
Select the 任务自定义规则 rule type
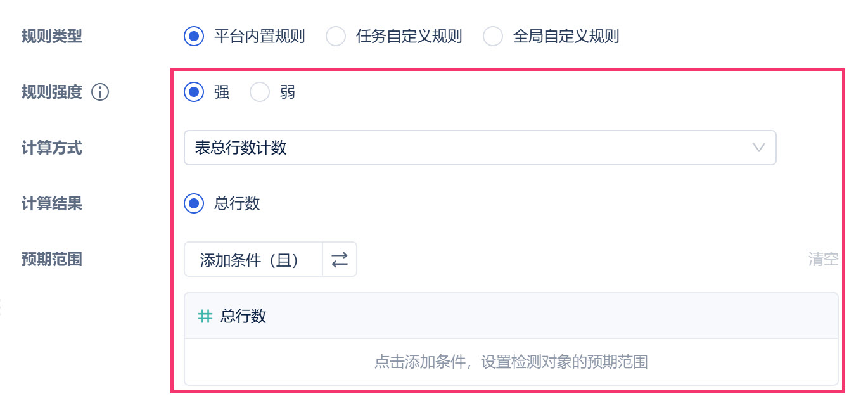point(336,37)
